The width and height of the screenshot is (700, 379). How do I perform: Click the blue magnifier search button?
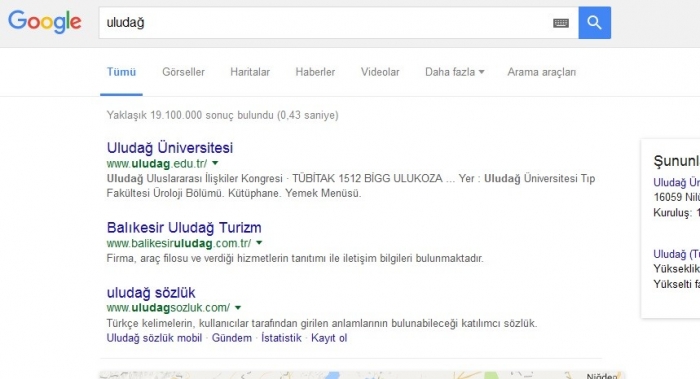point(595,23)
